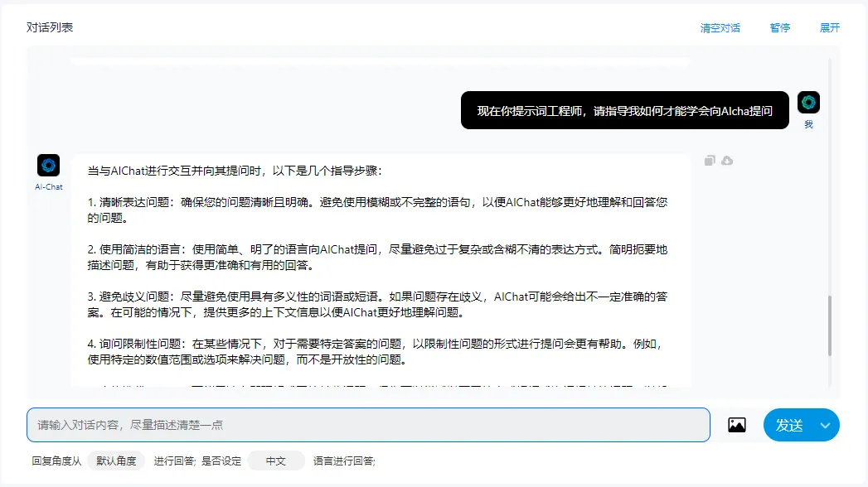The image size is (868, 487).
Task: Click the chat area vertical scrollbar thumb
Action: [830, 325]
